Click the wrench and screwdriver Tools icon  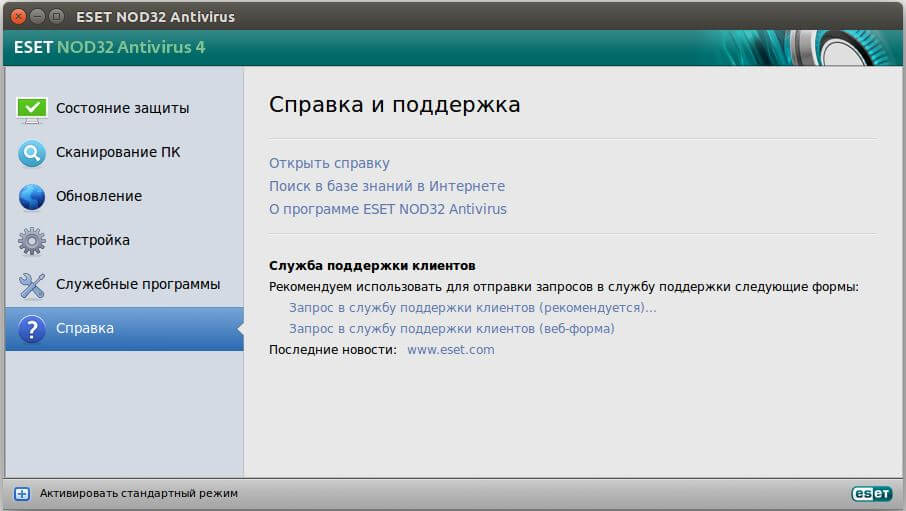point(32,285)
